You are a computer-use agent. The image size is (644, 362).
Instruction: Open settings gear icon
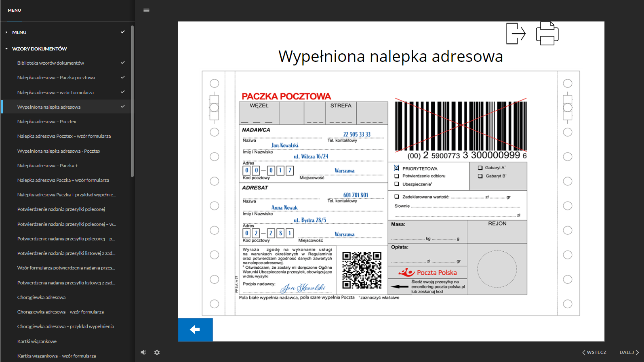pyautogui.click(x=157, y=352)
